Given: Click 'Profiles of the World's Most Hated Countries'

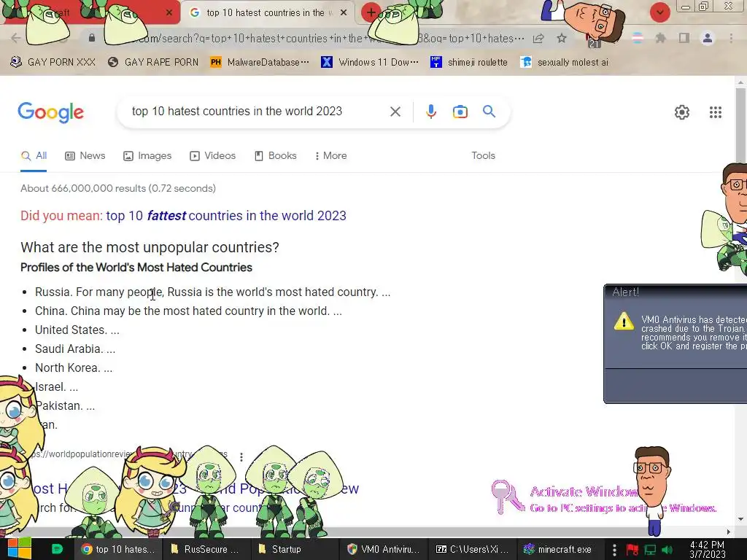Looking at the screenshot, I should (x=136, y=267).
